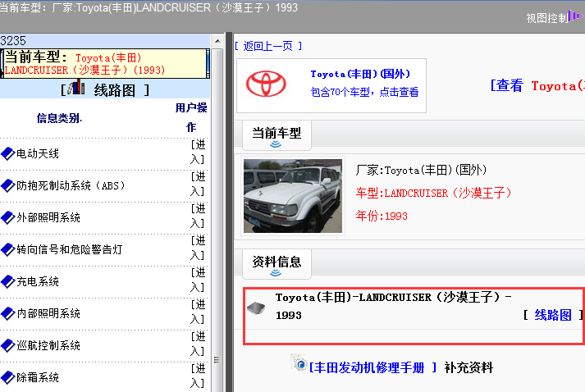Click the books icon in 线路图 header

76,87
